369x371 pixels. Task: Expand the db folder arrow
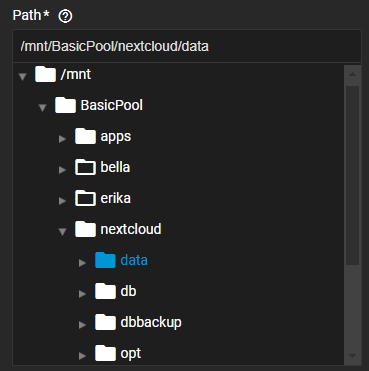pos(82,294)
